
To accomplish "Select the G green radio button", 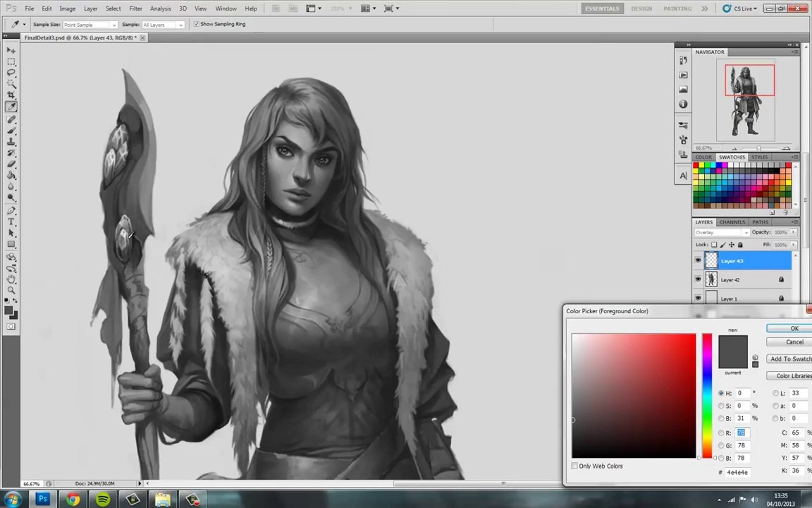I will 721,445.
